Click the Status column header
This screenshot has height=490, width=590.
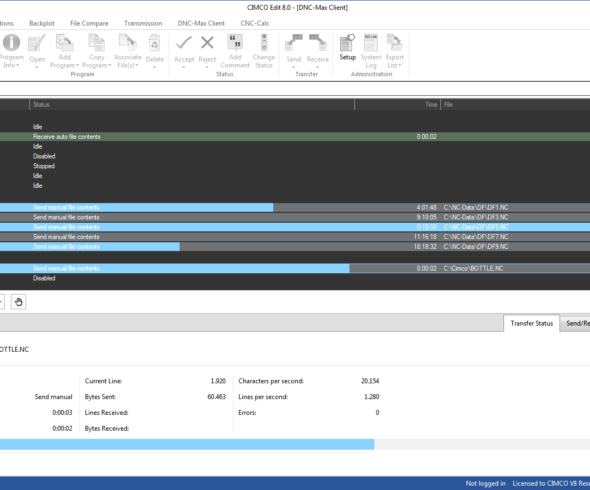click(192, 105)
